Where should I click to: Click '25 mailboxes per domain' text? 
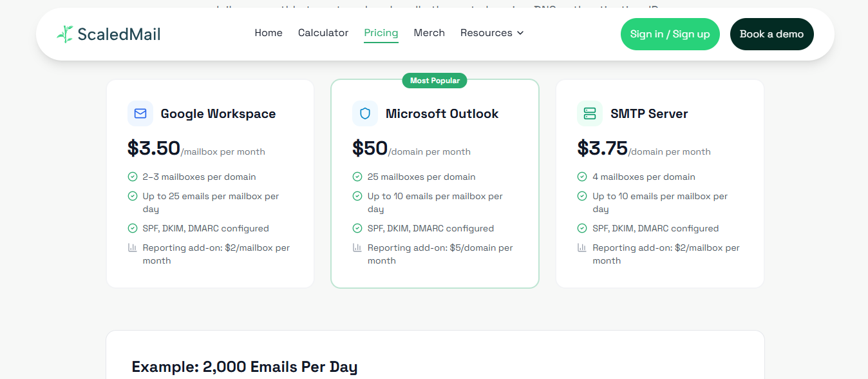click(422, 177)
